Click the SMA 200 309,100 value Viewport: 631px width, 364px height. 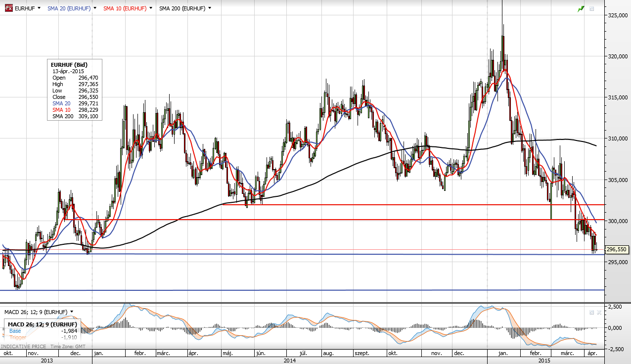(x=88, y=116)
